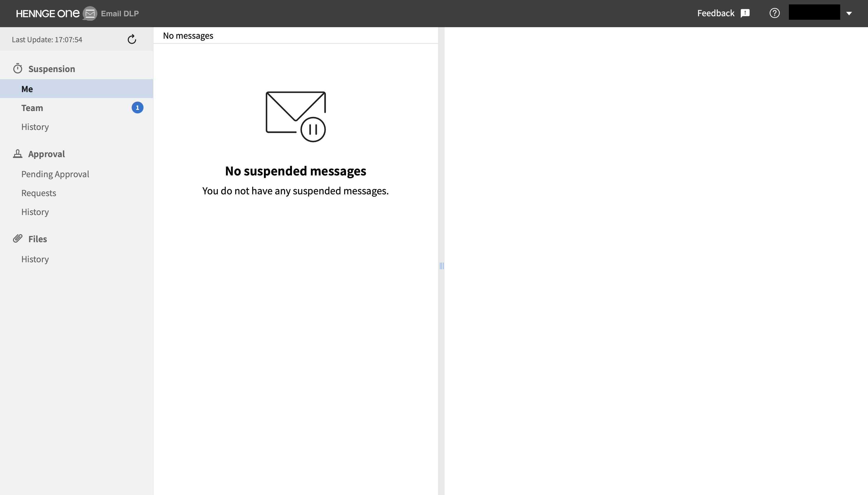Click the pane splitter handle
The height and width of the screenshot is (495, 868).
[x=441, y=266]
